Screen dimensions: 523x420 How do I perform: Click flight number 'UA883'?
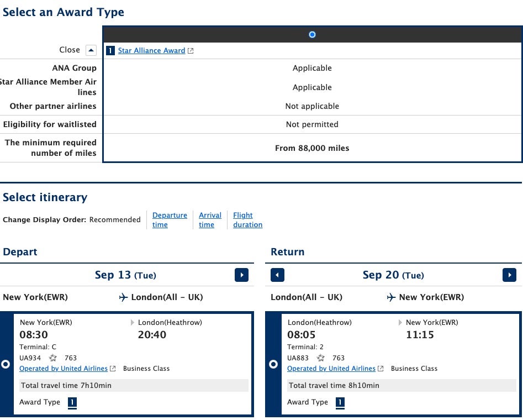[x=298, y=358]
